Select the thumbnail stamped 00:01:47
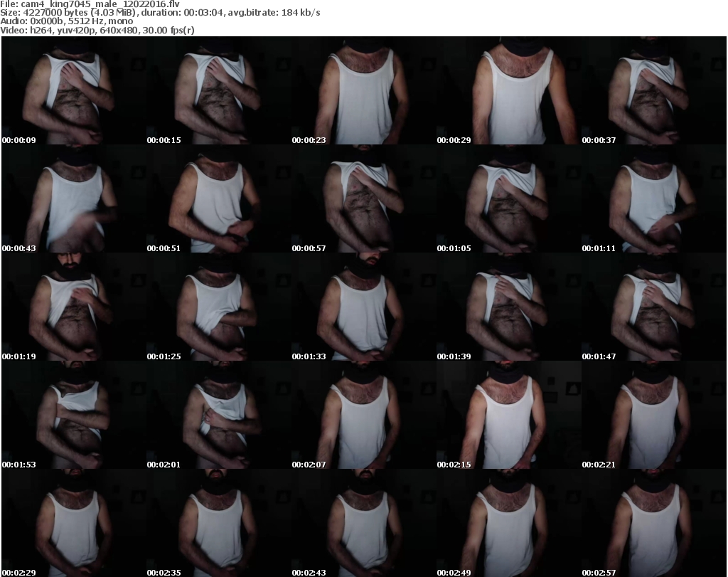 tap(654, 307)
